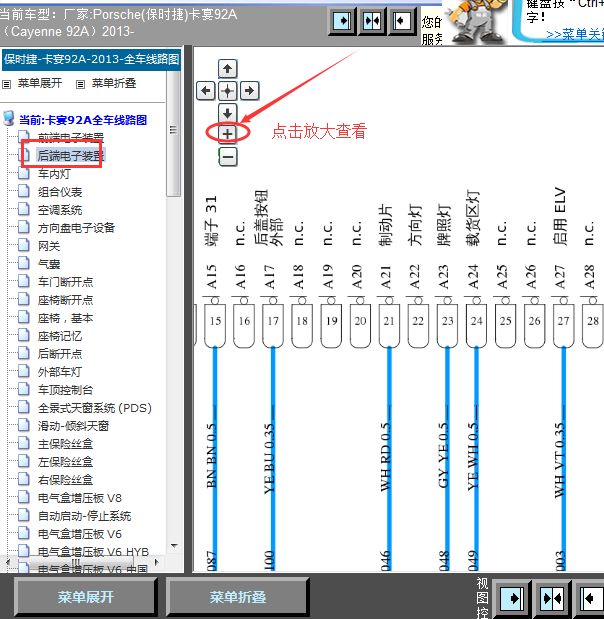The width and height of the screenshot is (604, 619).
Task: Open 方向盘电子设备 diagram entry
Action: 76,228
